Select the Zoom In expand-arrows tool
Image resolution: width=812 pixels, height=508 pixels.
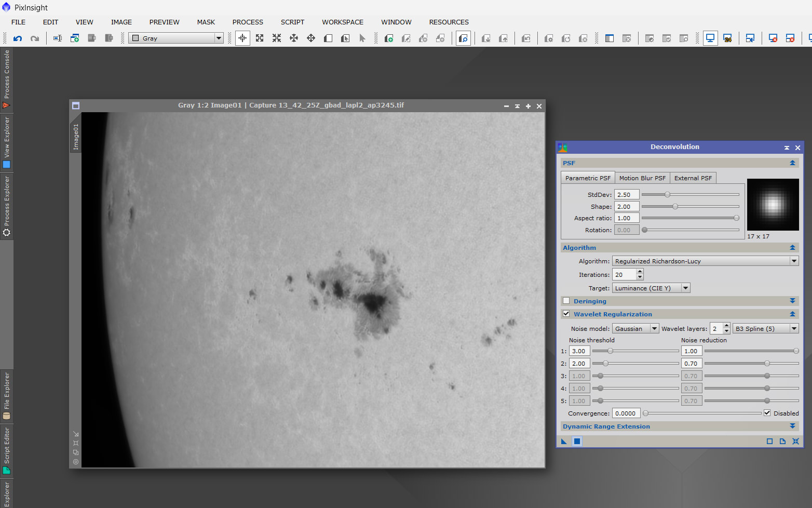[x=260, y=38]
